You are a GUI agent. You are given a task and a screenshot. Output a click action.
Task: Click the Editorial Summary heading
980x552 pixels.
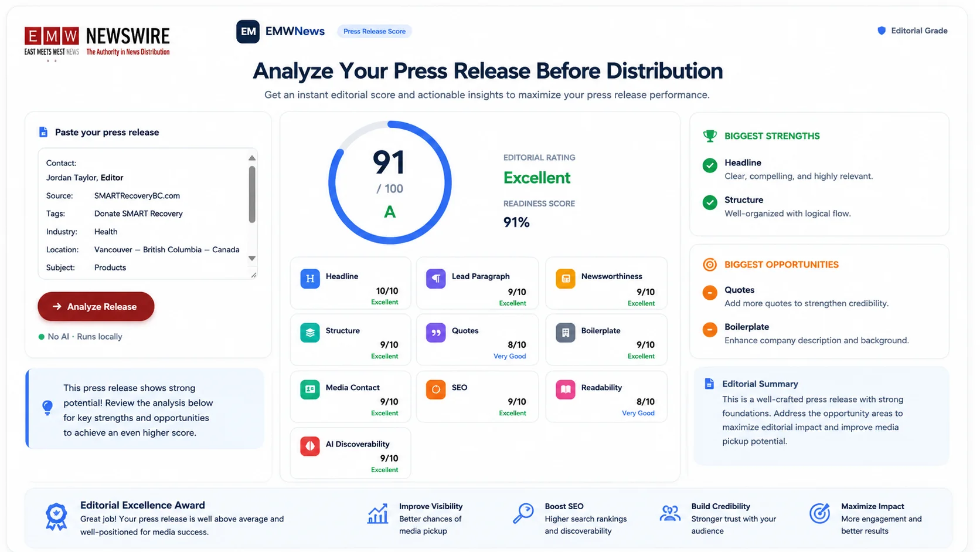pyautogui.click(x=760, y=384)
